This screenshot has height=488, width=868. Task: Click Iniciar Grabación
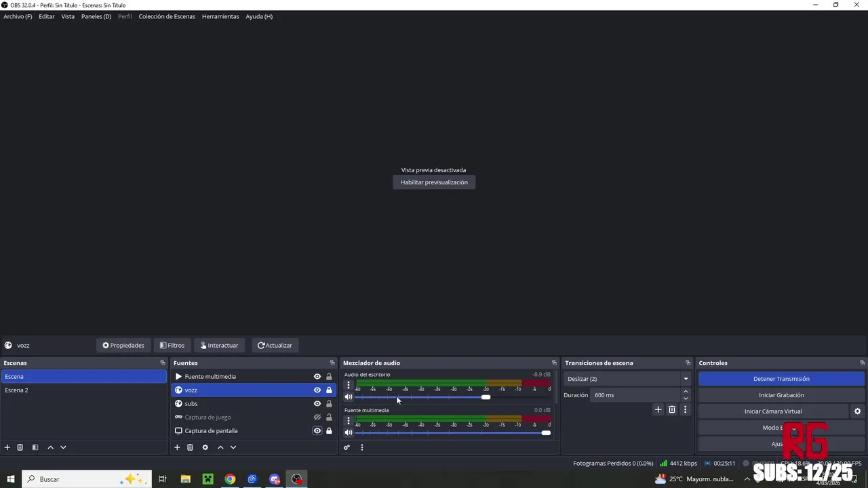[781, 395]
